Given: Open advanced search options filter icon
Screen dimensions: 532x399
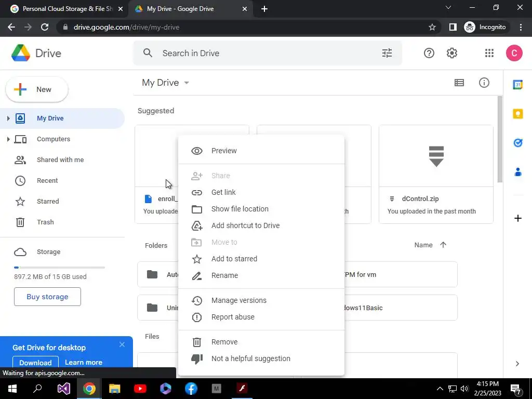Looking at the screenshot, I should 387,53.
